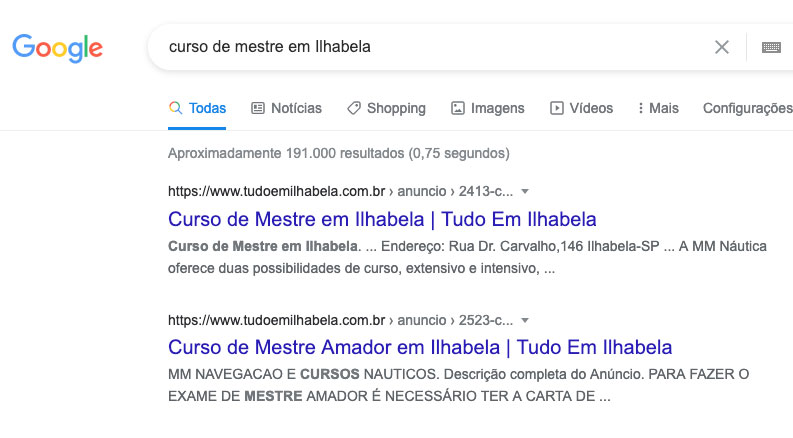The image size is (793, 438).
Task: Select the Todas tab
Action: click(197, 108)
